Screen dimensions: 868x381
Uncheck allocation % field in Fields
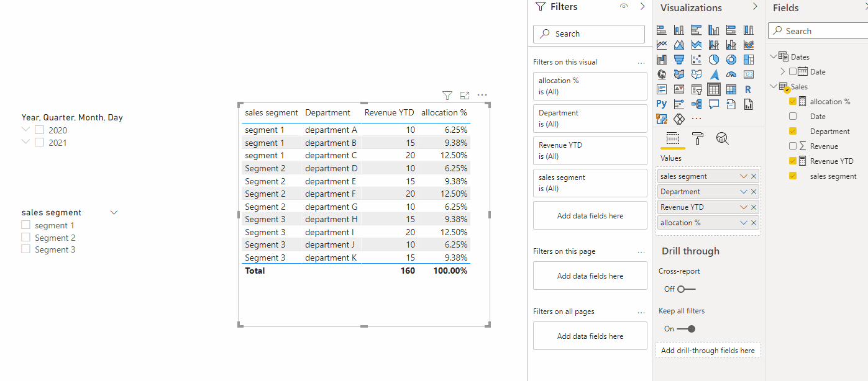tap(793, 101)
